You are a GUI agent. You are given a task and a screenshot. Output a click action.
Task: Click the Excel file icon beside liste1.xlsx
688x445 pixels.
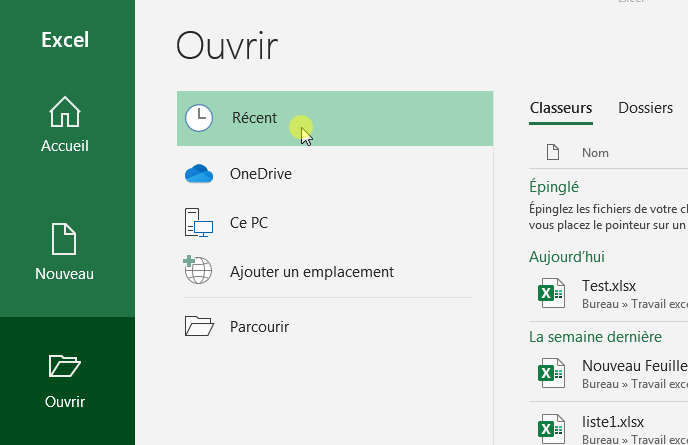click(547, 430)
